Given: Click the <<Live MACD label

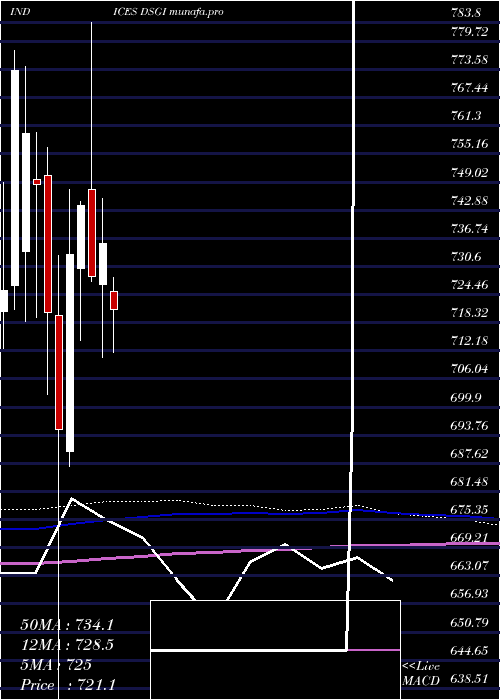Looking at the screenshot, I should (421, 673).
